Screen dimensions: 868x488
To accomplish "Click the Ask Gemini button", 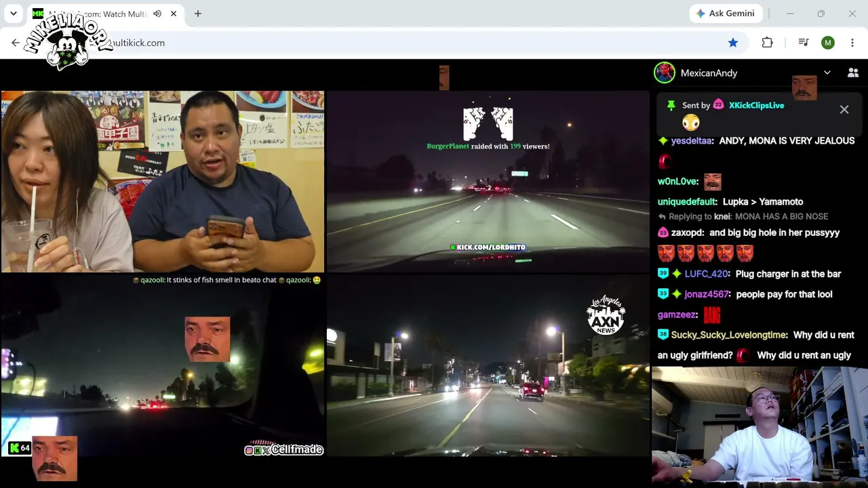I will coord(726,14).
